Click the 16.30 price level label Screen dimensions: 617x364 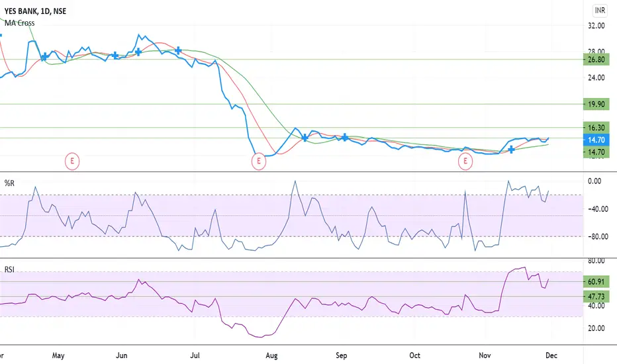click(596, 128)
